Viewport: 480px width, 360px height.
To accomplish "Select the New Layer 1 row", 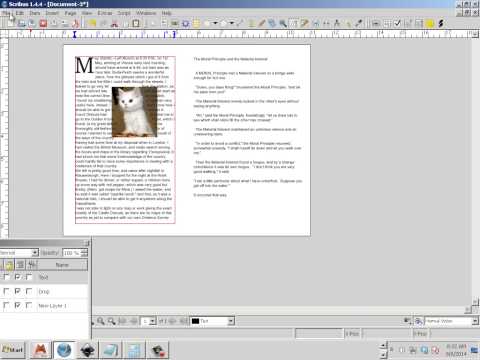I will [x=44, y=305].
